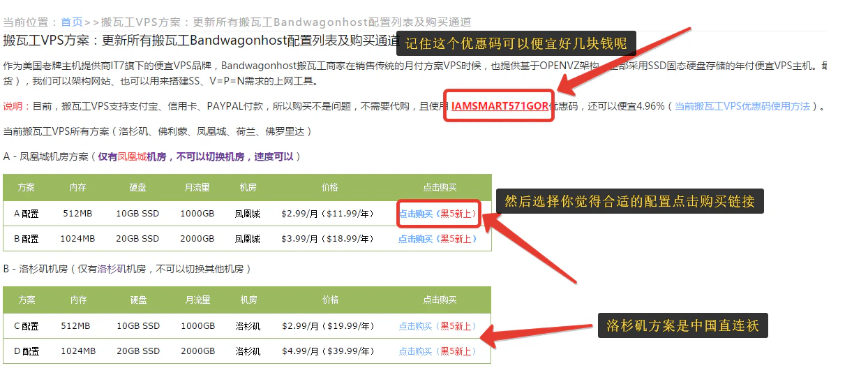Click the 512MB cell in row A 配置
This screenshot has height=375, width=868.
77,214
